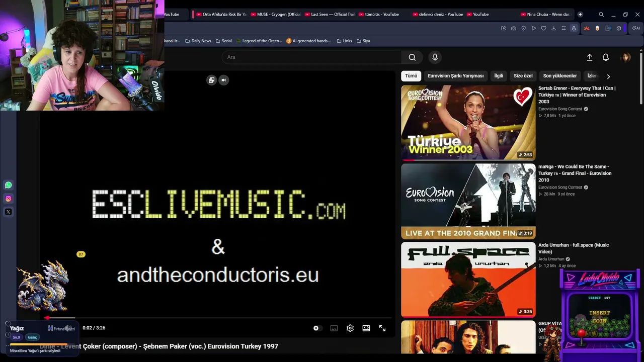Toggle the autoplay switch in the player
Viewport: 644px width, 362px height.
tap(316, 328)
